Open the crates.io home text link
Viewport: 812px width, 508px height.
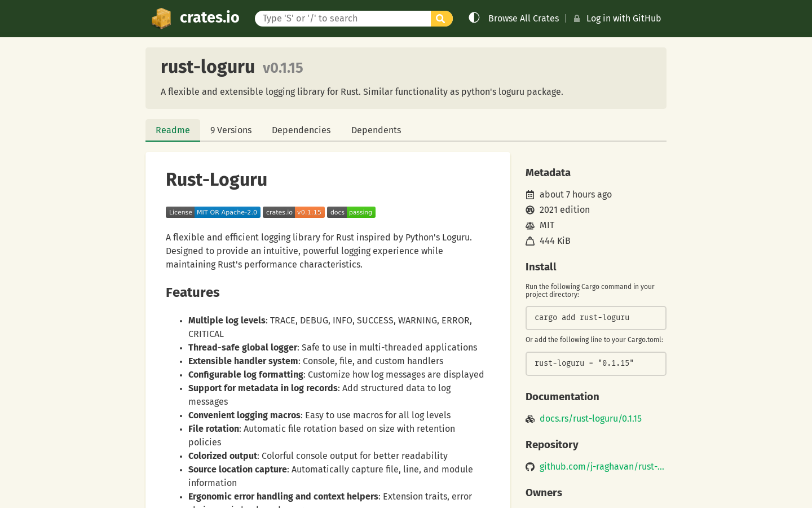210,17
